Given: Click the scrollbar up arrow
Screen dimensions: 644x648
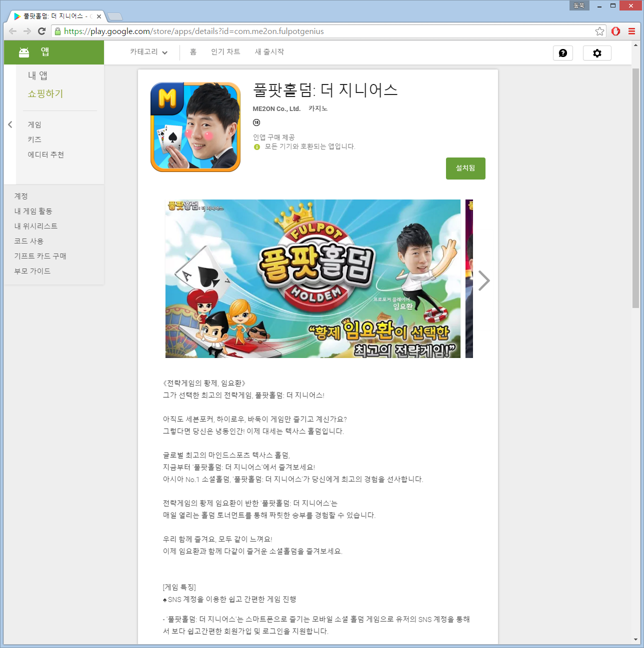Looking at the screenshot, I should point(636,45).
